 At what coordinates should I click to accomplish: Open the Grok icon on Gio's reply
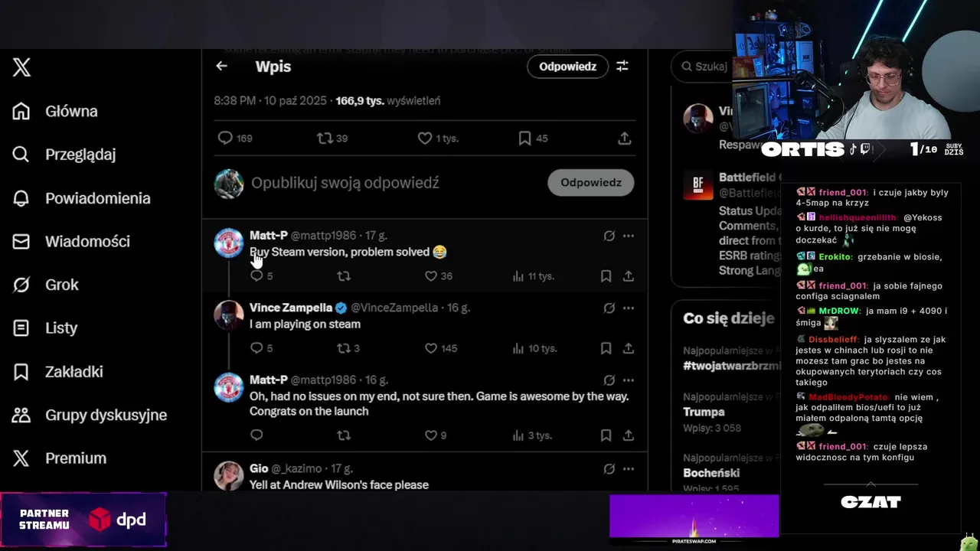609,468
